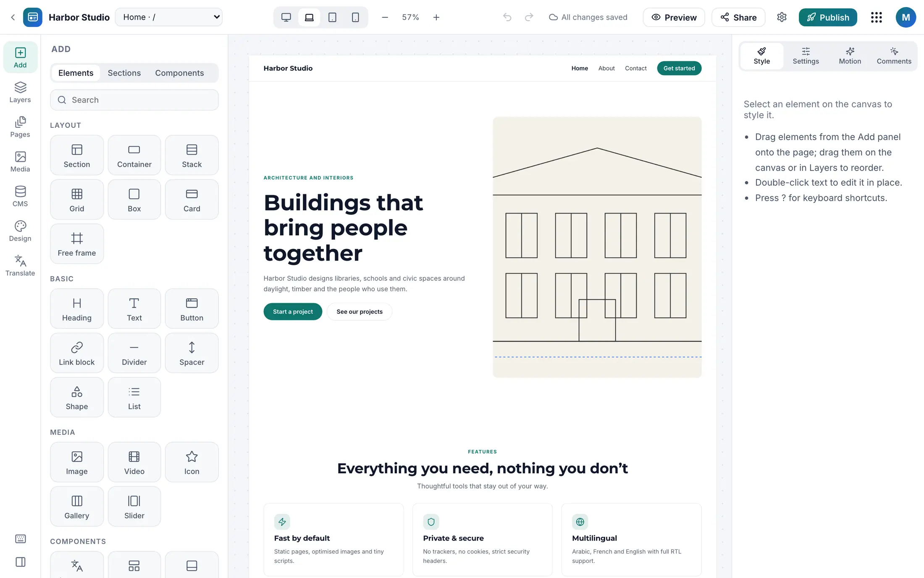Zoom in with the plus button

click(x=436, y=17)
